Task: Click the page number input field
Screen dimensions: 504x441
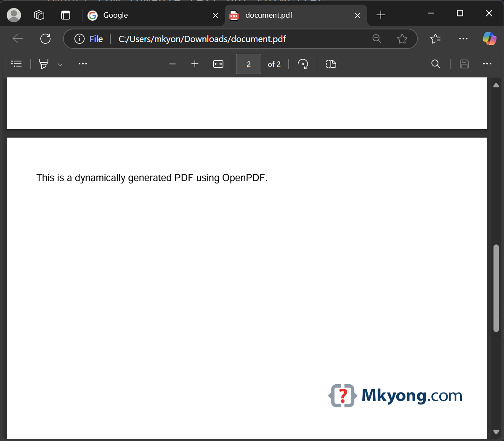Action: 248,64
